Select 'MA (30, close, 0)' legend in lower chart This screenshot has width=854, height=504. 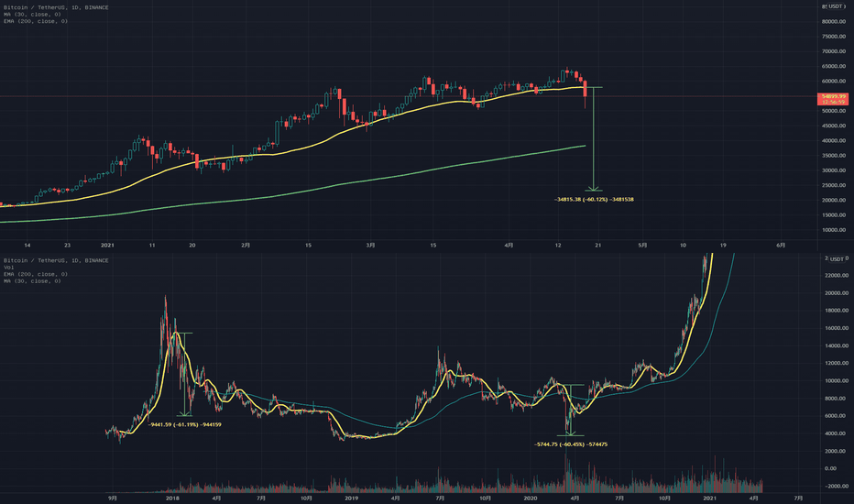pos(32,281)
